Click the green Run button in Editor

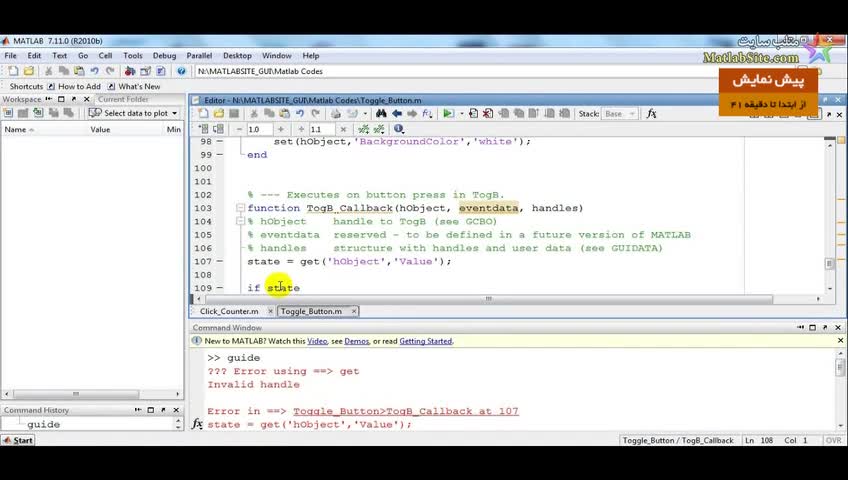(448, 114)
